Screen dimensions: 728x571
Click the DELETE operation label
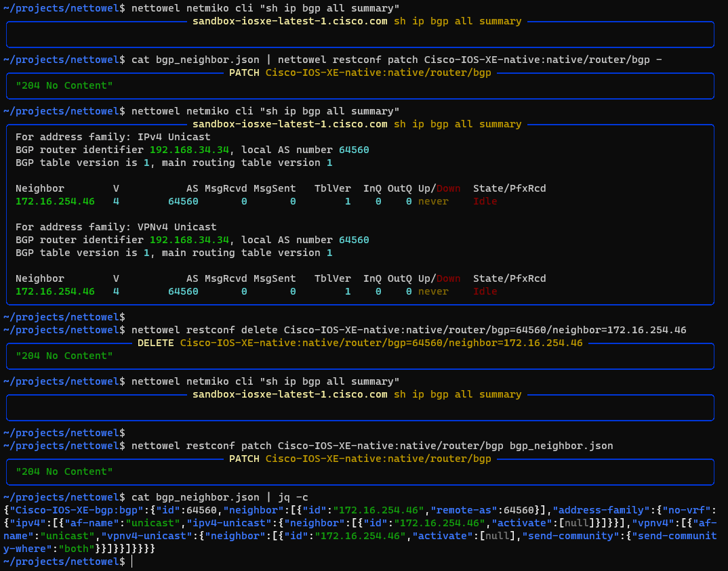[x=155, y=343]
